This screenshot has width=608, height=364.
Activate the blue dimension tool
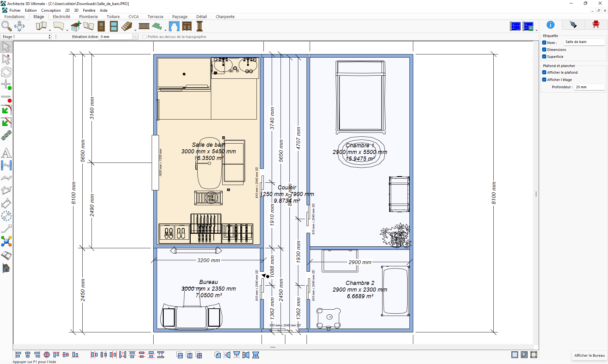tap(6, 165)
